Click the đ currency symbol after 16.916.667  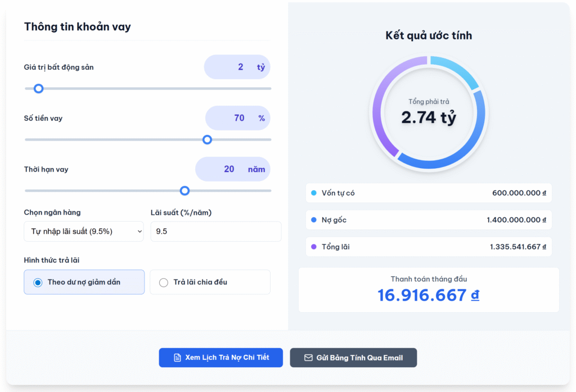[x=475, y=295]
